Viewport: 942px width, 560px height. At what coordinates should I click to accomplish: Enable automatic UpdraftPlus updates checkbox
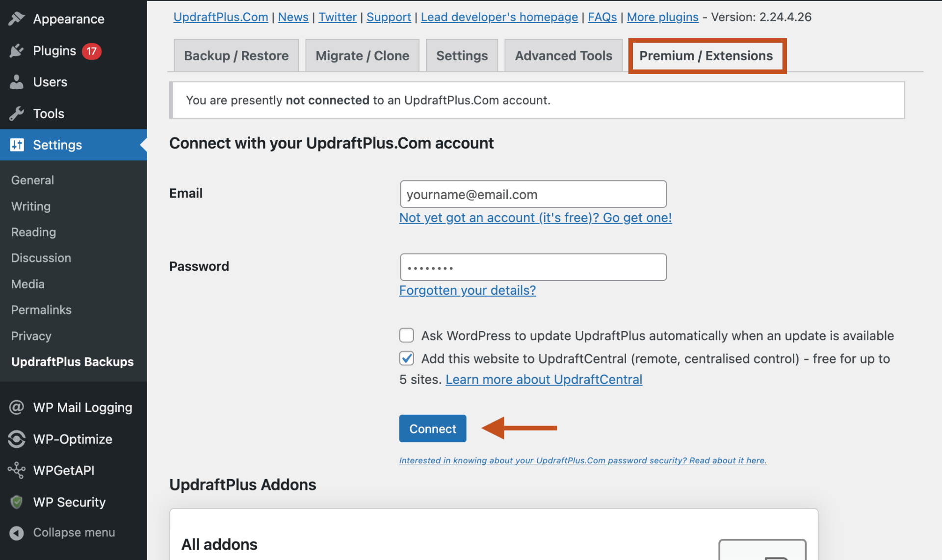406,335
